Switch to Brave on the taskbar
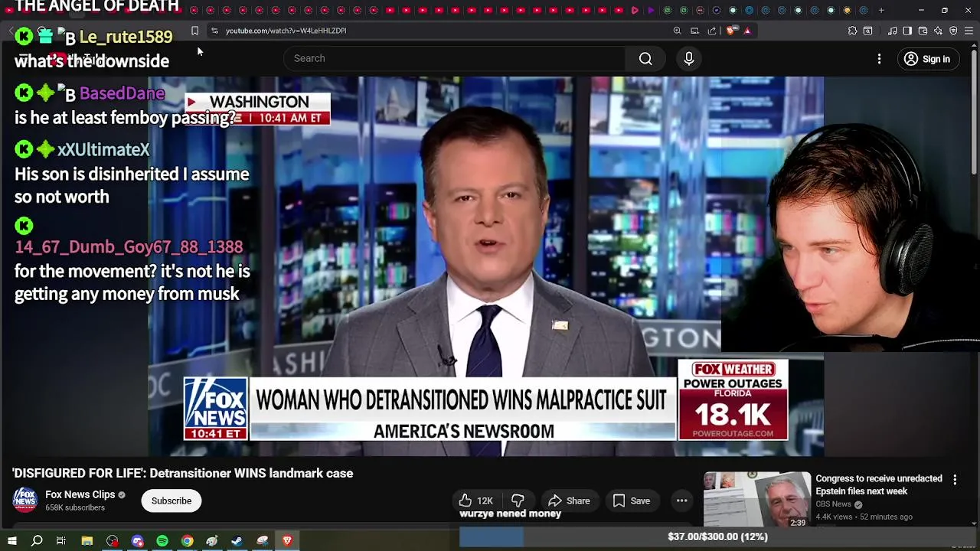The height and width of the screenshot is (551, 980). (287, 541)
